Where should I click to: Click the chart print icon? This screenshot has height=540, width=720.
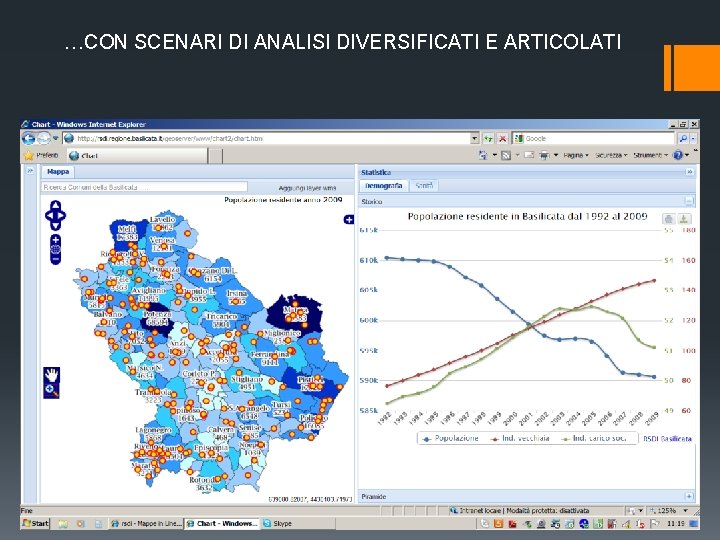tap(669, 219)
